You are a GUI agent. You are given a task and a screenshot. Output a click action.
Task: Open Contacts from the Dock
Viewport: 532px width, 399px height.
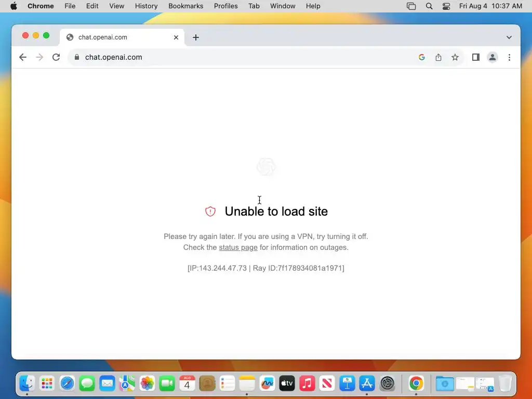coord(207,383)
